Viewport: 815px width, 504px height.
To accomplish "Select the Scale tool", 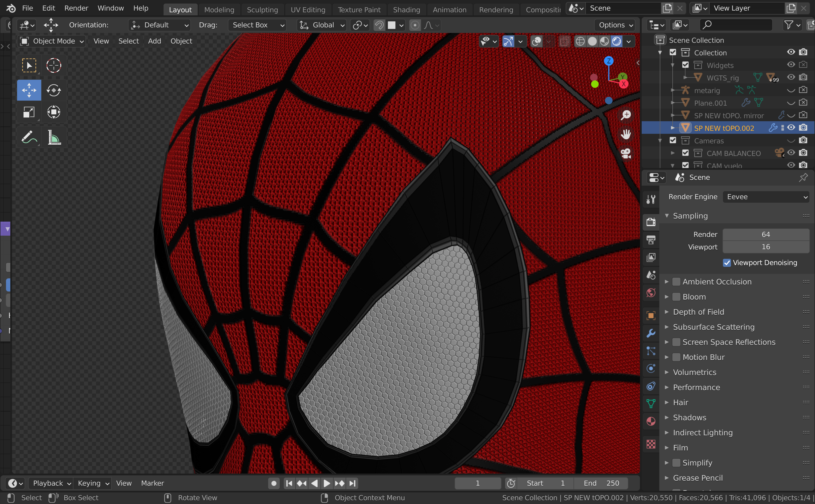I will tap(29, 112).
